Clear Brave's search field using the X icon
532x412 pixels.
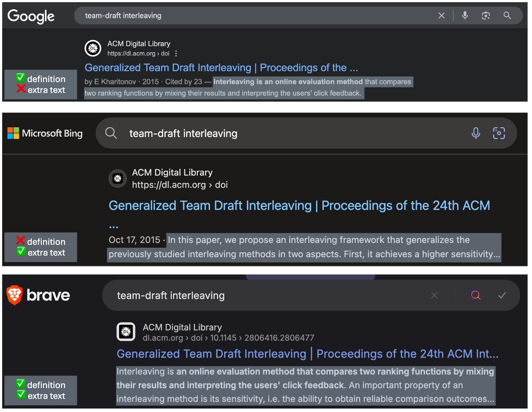(434, 295)
